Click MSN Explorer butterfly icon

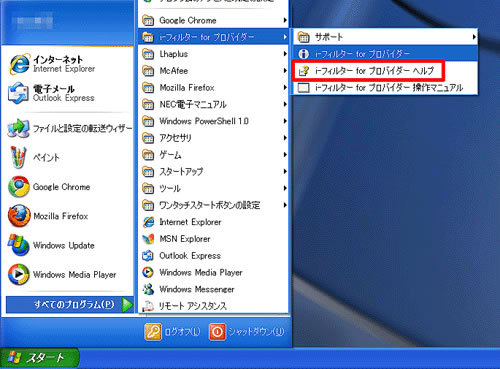(148, 239)
